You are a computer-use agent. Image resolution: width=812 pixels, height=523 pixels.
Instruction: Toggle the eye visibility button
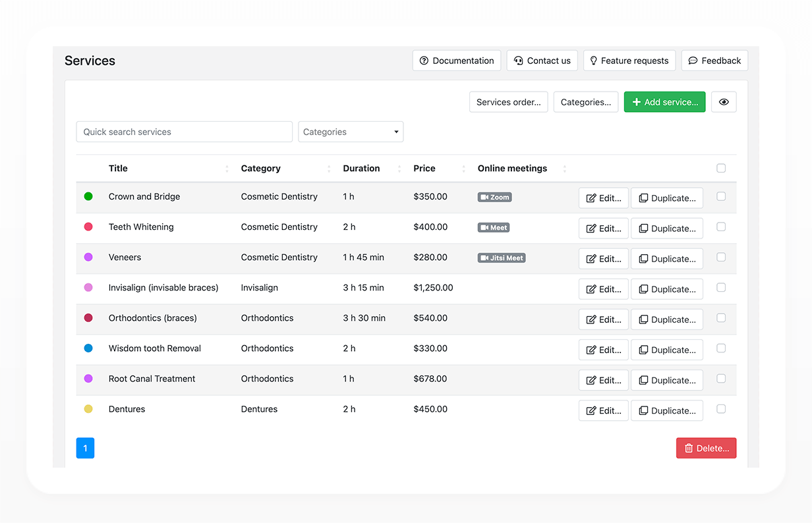click(x=724, y=102)
